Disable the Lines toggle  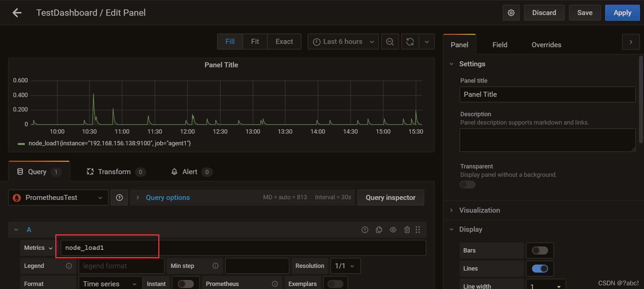coord(540,269)
